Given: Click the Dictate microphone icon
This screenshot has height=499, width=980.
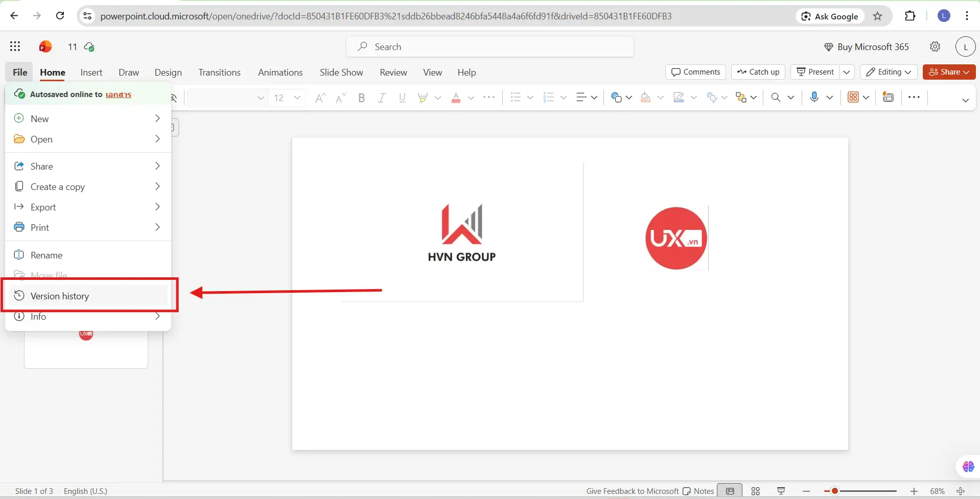Looking at the screenshot, I should (814, 97).
